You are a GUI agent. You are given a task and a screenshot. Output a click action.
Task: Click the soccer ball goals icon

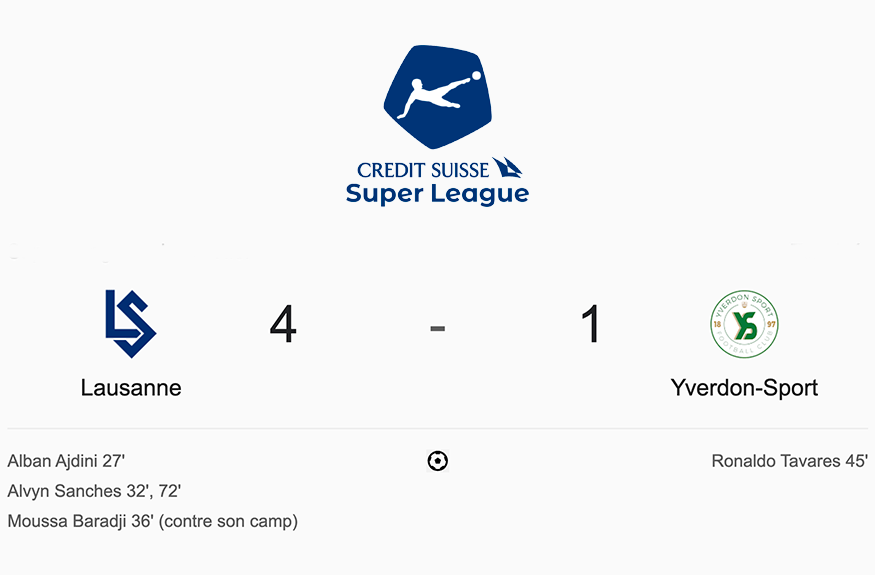(438, 461)
